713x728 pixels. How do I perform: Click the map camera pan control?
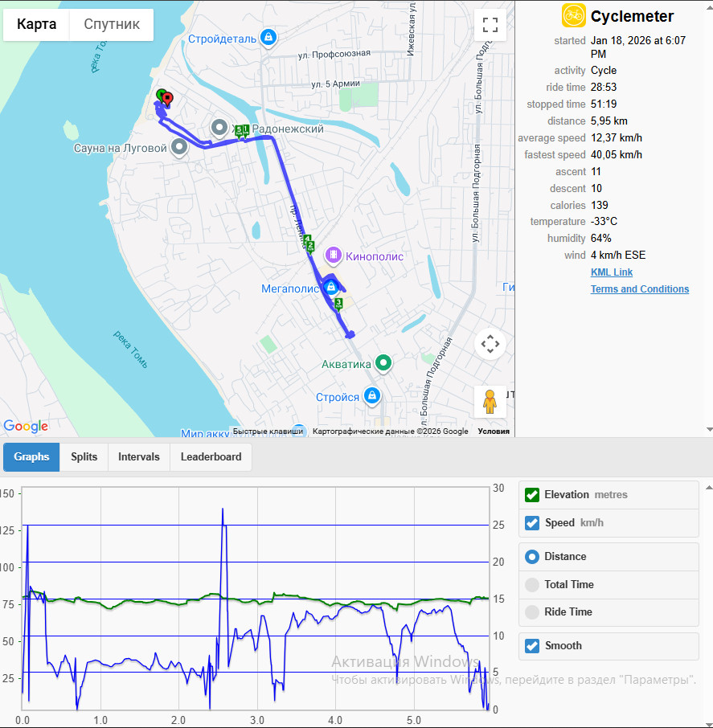490,344
